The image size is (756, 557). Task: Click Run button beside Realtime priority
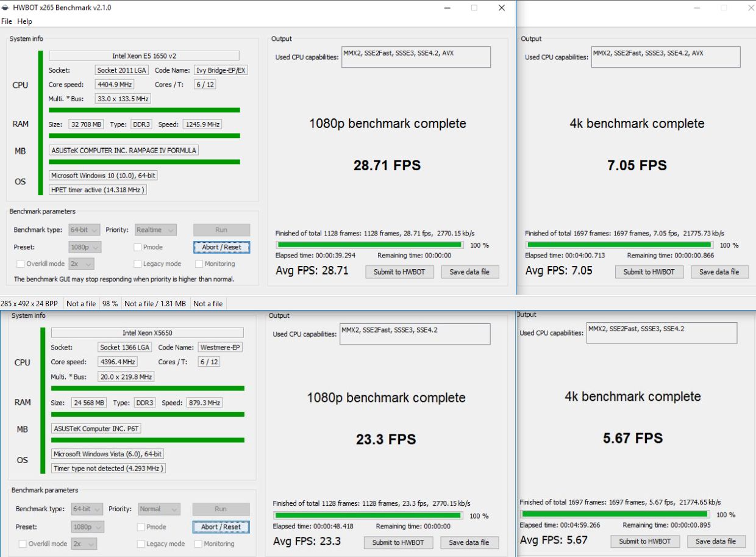[221, 230]
